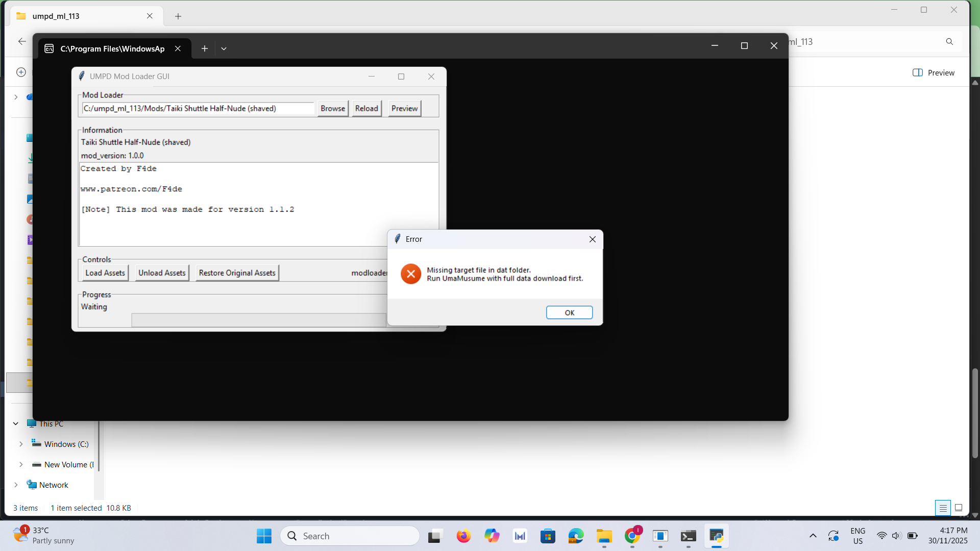Expand the Network tree node
This screenshot has height=551, width=980.
(16, 485)
